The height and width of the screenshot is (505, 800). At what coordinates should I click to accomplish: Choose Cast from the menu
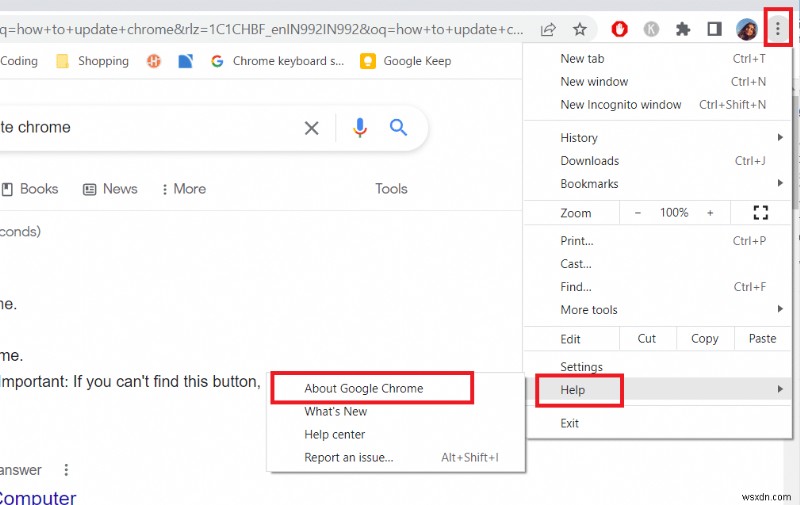[658, 264]
